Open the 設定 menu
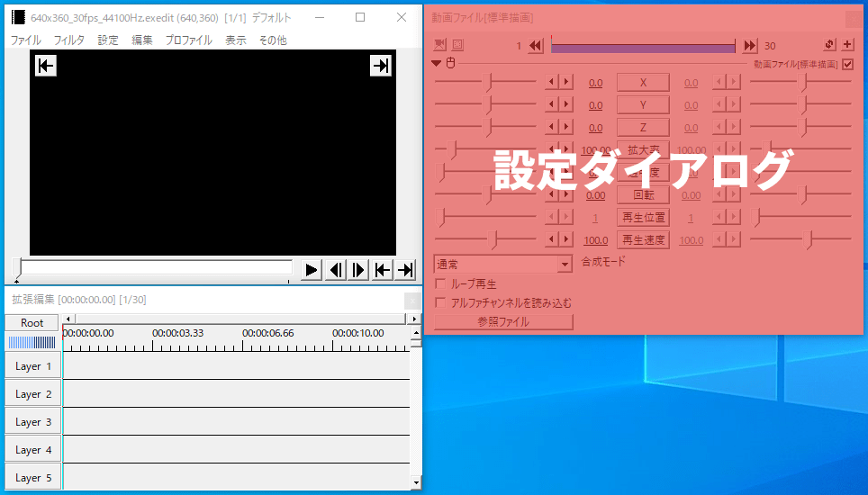 [x=108, y=40]
